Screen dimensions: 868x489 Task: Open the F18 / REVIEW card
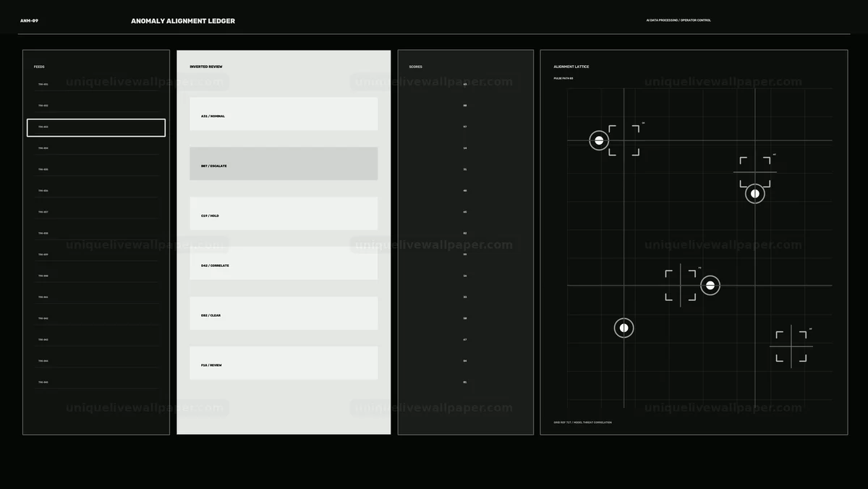pos(284,363)
